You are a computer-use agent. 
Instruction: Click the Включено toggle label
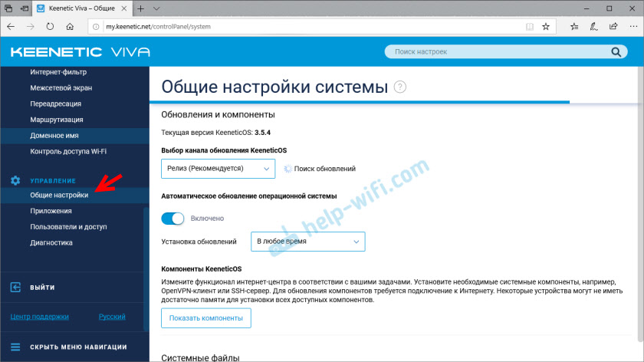[207, 219]
